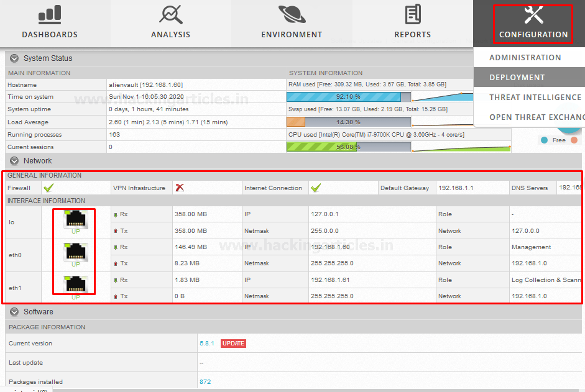Click the eth0 interface port icon

point(76,252)
